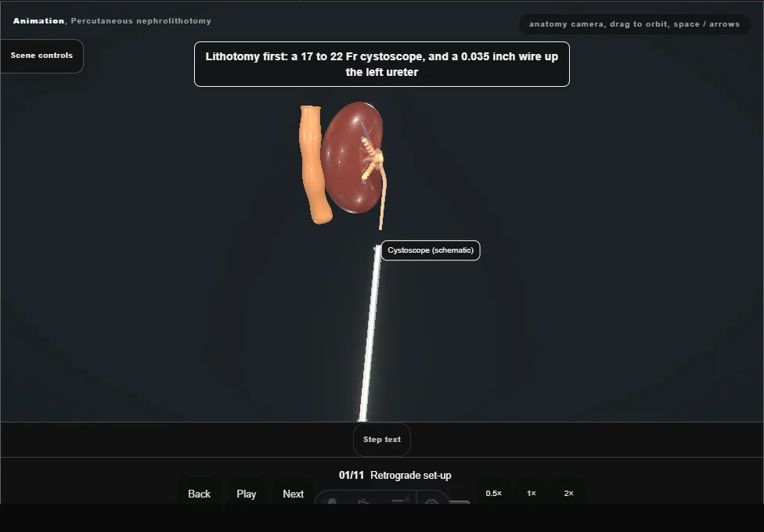This screenshot has width=764, height=532.
Task: Click the Lithotomy first caption box
Action: coord(381,64)
